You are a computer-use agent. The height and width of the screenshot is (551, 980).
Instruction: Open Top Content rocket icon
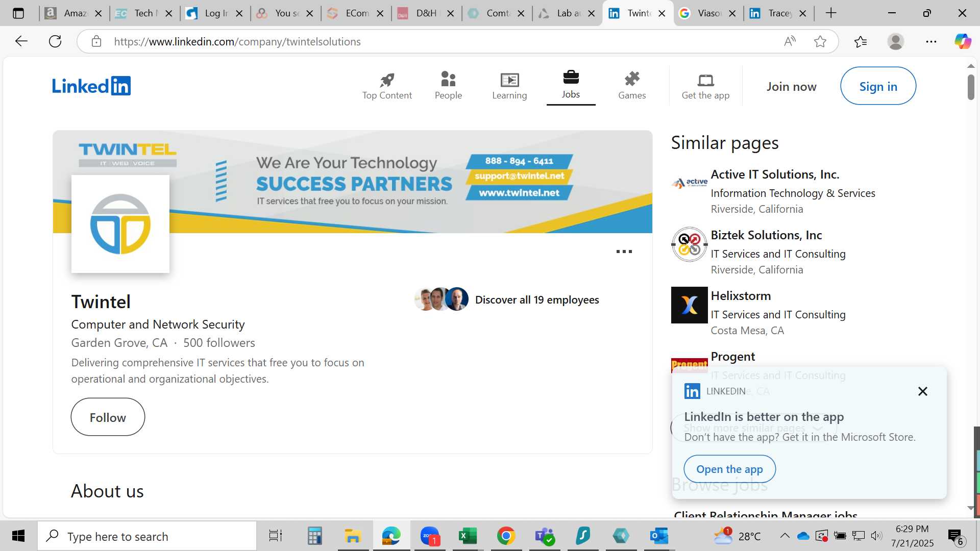(387, 80)
